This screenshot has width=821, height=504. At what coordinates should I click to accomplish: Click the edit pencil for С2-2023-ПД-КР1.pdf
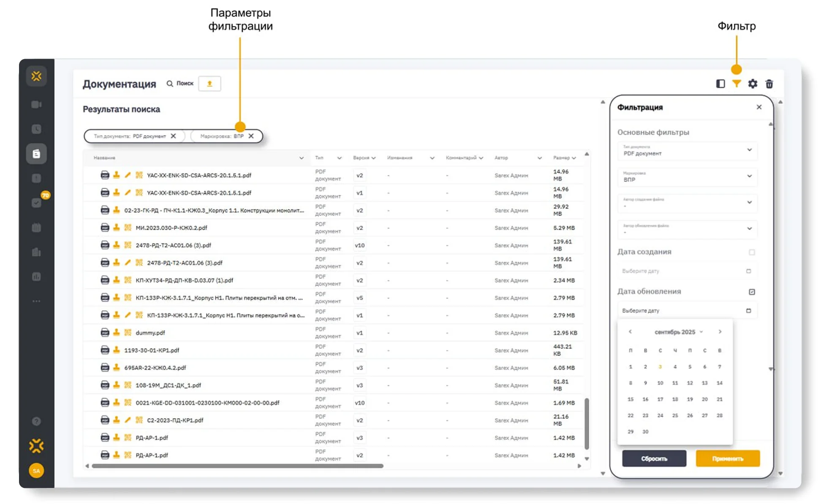point(128,420)
